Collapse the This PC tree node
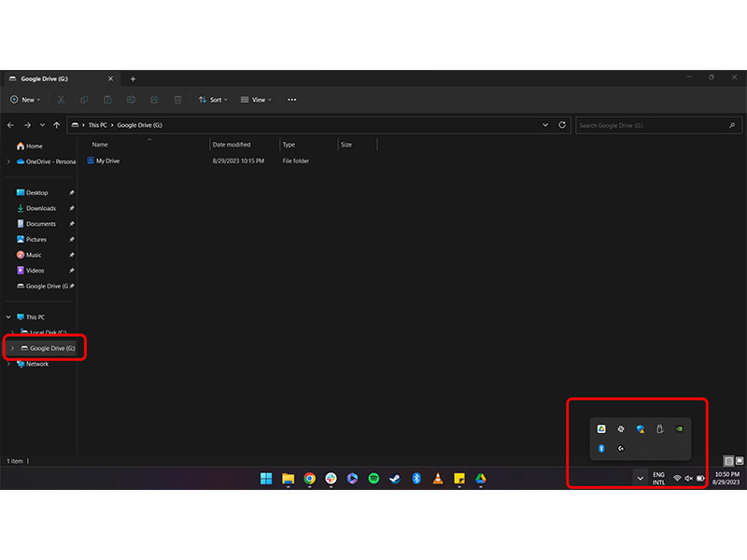The width and height of the screenshot is (747, 560). [8, 316]
